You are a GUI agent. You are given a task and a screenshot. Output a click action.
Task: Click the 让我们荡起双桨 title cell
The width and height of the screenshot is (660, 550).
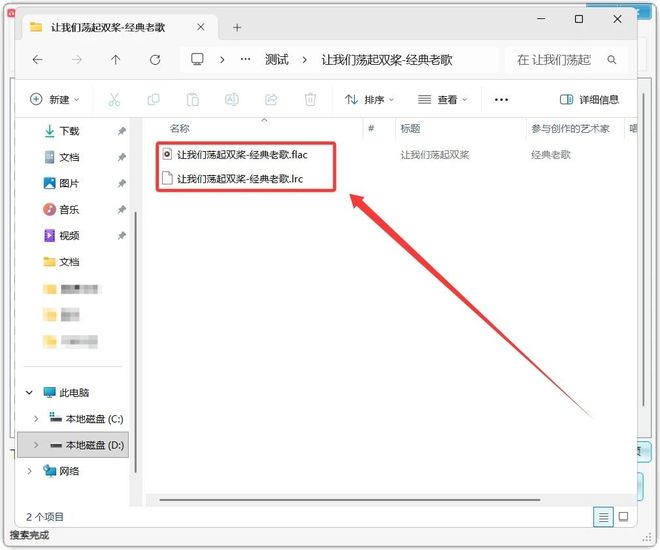point(434,155)
